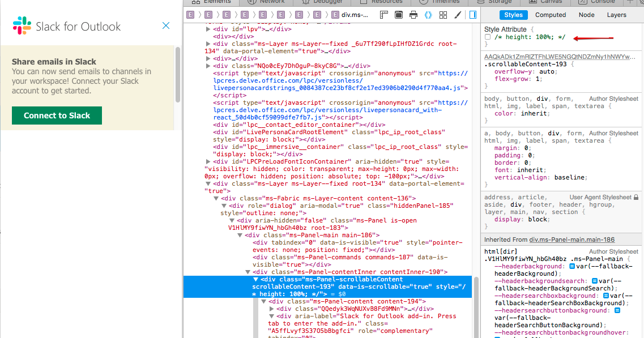Collapse the role="dialog" hiddenPanel-185 node
The height and width of the screenshot is (338, 644).
[224, 206]
